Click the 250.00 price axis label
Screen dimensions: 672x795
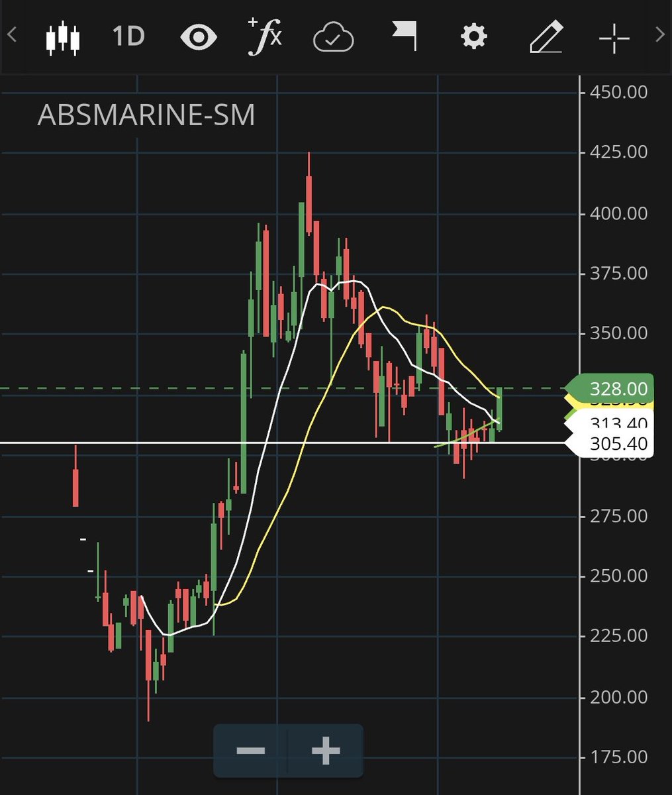coord(618,576)
